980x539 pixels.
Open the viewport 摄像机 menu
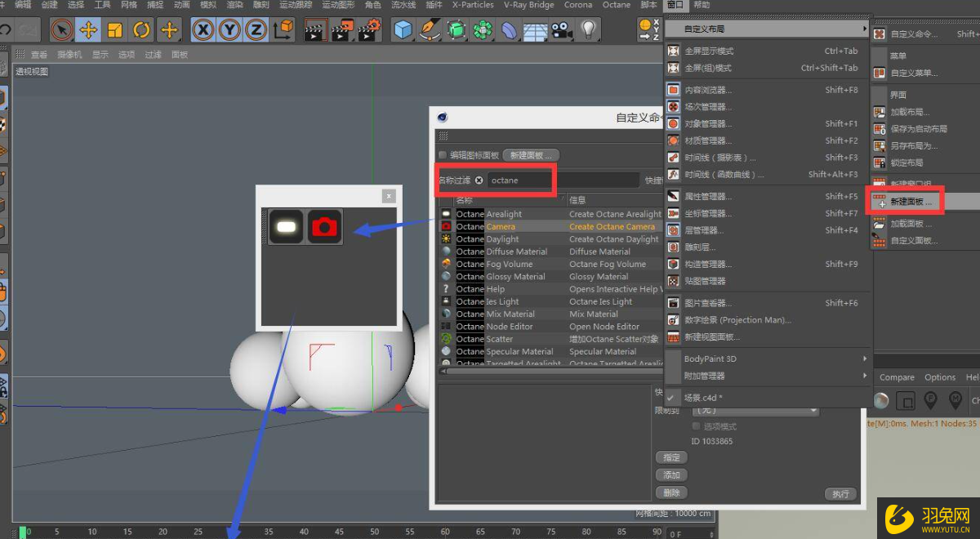tap(69, 55)
